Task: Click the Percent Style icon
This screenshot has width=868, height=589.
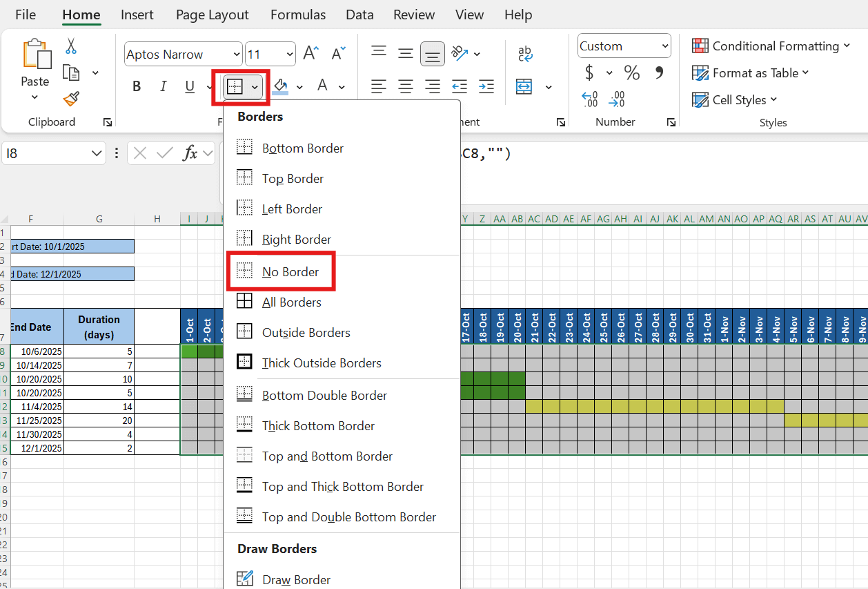Action: click(631, 73)
